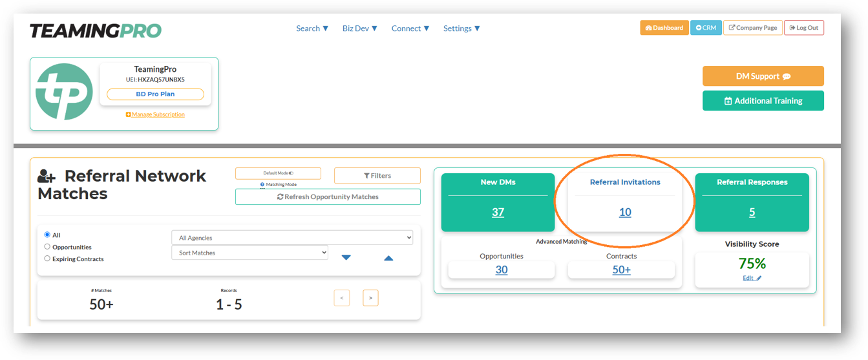The image size is (868, 360).
Task: Click the Referral Network Matches user-plus icon
Action: pyautogui.click(x=47, y=176)
